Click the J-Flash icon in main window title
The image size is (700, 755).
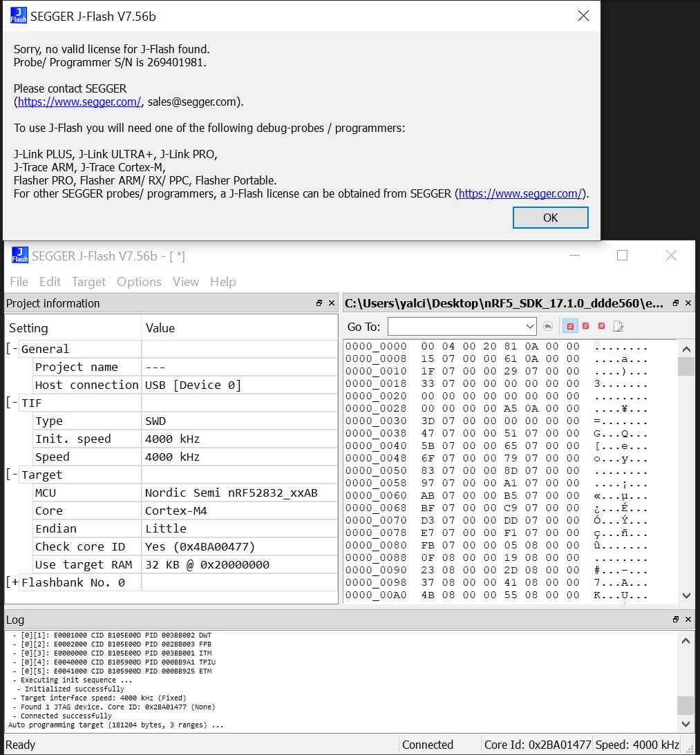[x=20, y=255]
